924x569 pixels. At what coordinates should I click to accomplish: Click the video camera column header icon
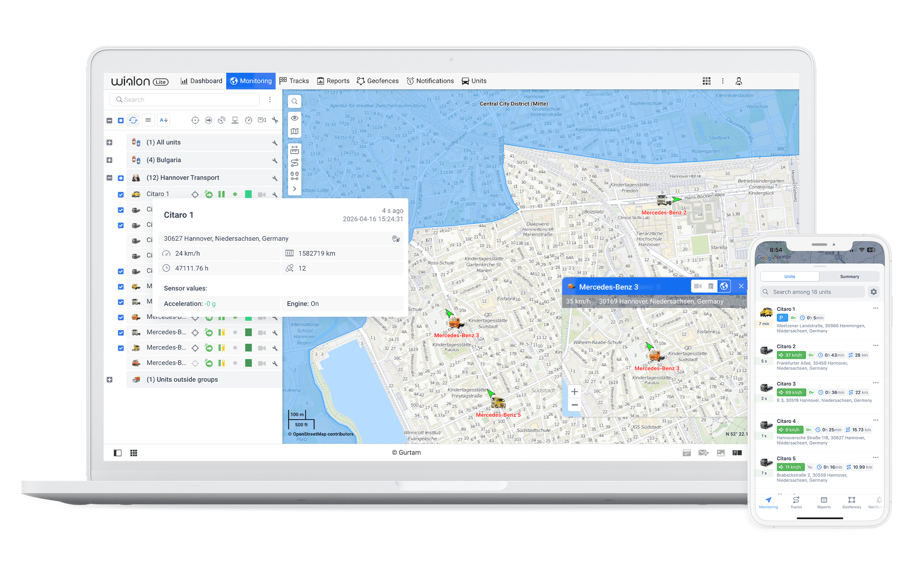point(262,120)
